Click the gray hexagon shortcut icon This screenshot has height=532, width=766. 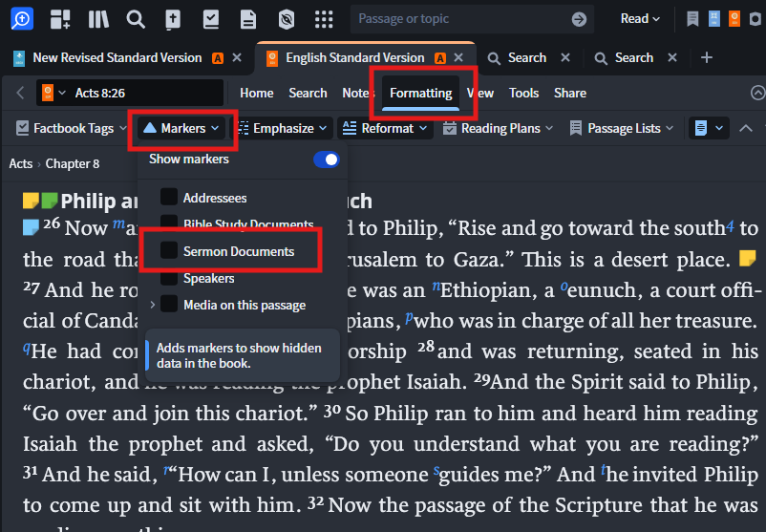(755, 18)
